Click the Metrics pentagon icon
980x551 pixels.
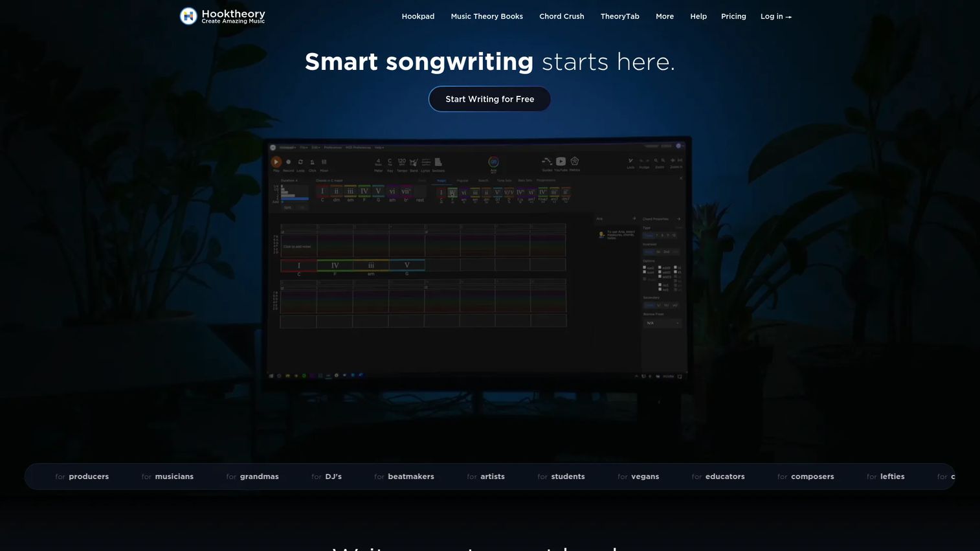(575, 161)
